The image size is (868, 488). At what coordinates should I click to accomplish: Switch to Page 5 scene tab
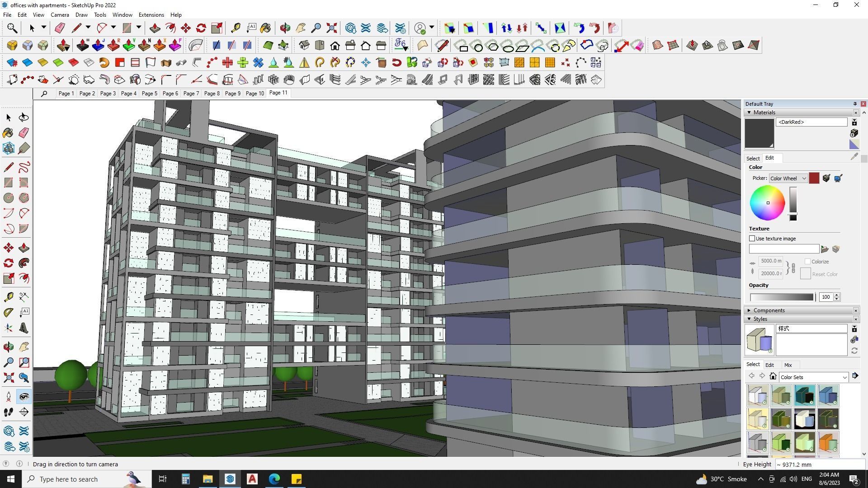tap(149, 94)
